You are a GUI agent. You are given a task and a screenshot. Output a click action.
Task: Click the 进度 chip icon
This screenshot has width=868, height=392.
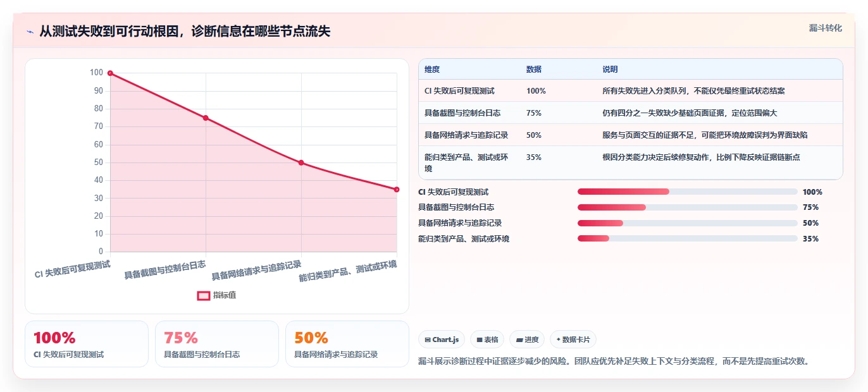[x=519, y=340]
